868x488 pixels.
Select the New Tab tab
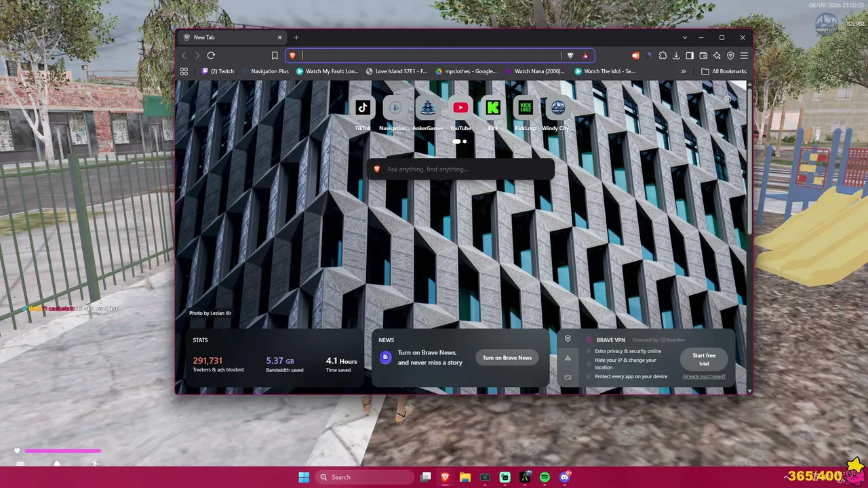coord(232,37)
